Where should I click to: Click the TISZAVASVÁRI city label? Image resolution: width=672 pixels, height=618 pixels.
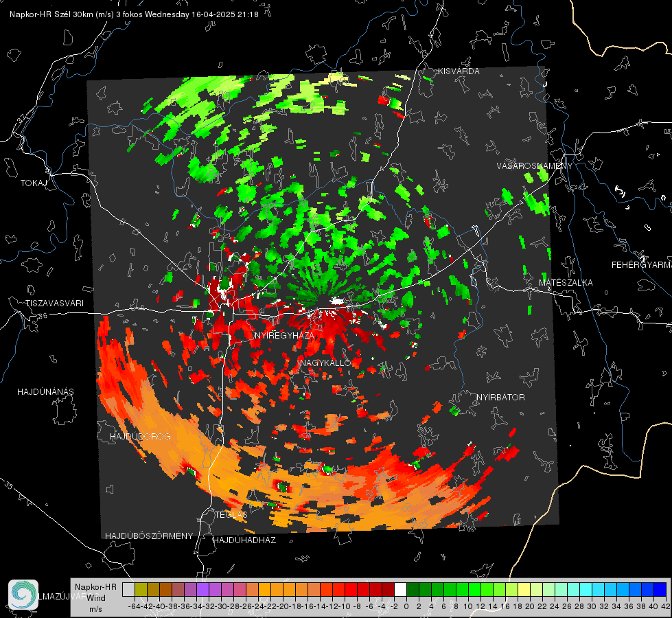click(x=54, y=304)
